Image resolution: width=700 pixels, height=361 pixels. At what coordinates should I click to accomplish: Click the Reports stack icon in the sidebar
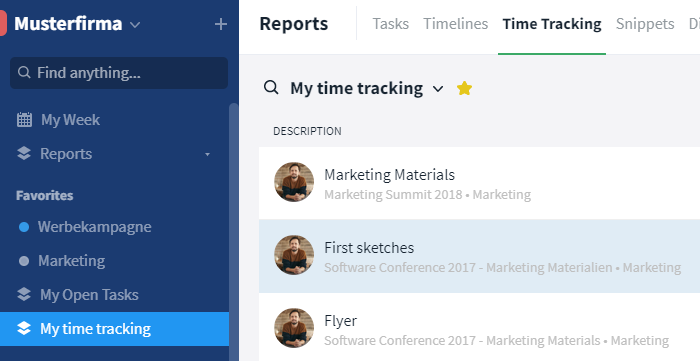24,154
